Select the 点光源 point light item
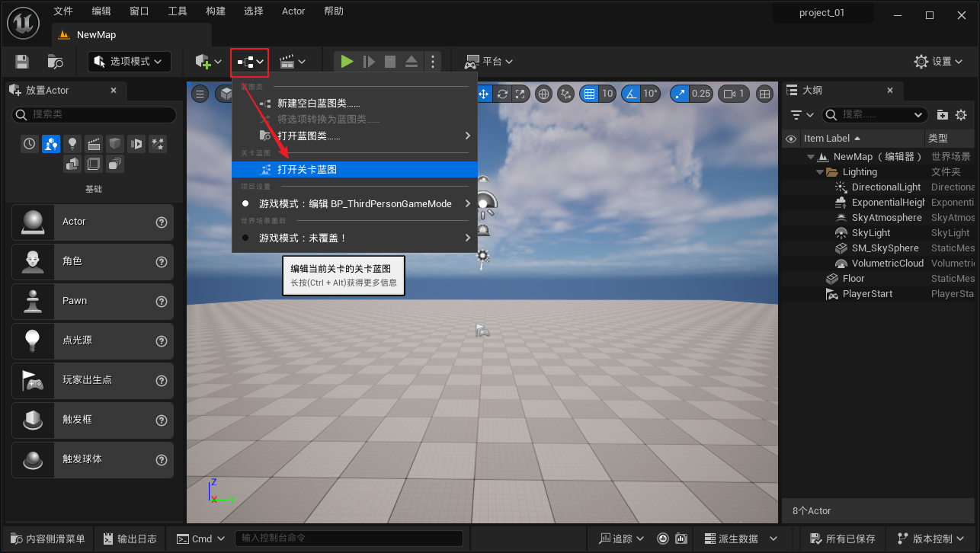The height and width of the screenshot is (553, 980). pyautogui.click(x=93, y=340)
